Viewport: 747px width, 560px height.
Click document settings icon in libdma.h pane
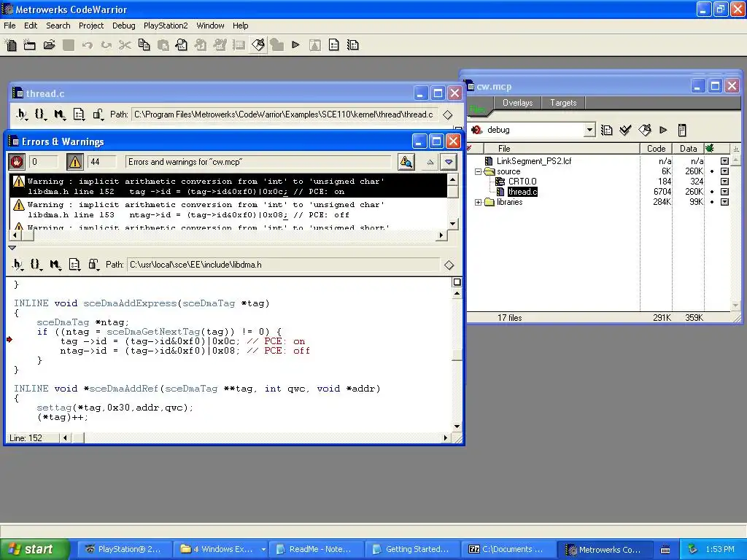[x=74, y=265]
